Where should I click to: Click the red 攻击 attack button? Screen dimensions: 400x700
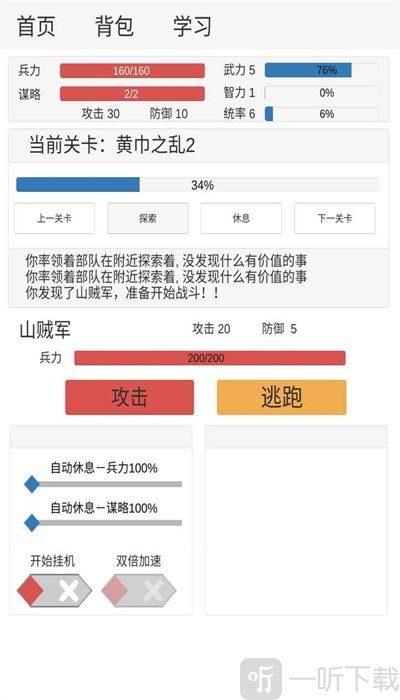click(x=129, y=397)
